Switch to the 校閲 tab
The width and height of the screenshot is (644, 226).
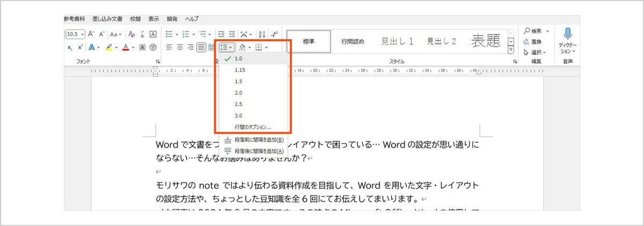click(x=136, y=19)
